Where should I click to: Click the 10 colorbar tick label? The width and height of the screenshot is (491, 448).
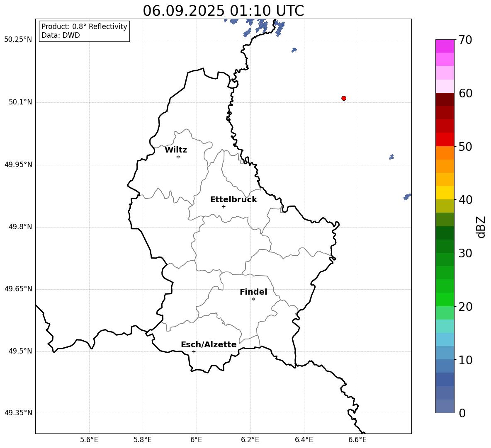pyautogui.click(x=465, y=360)
